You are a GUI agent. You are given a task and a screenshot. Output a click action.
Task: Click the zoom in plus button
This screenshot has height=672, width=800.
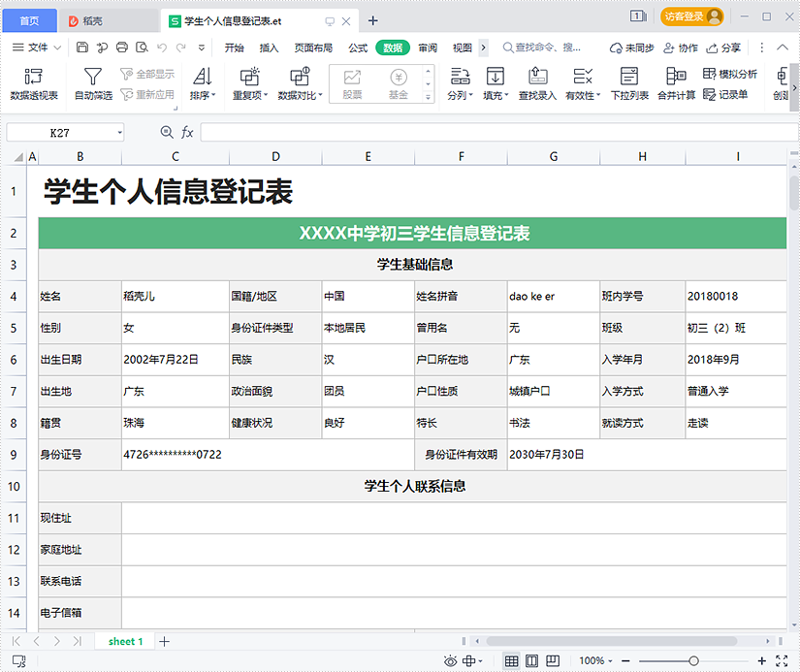point(762,661)
